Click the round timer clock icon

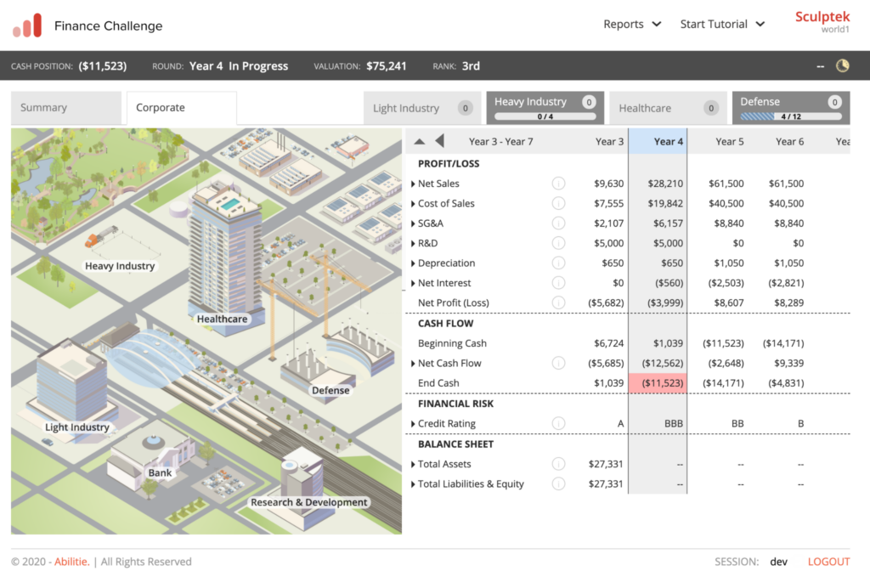(x=842, y=66)
